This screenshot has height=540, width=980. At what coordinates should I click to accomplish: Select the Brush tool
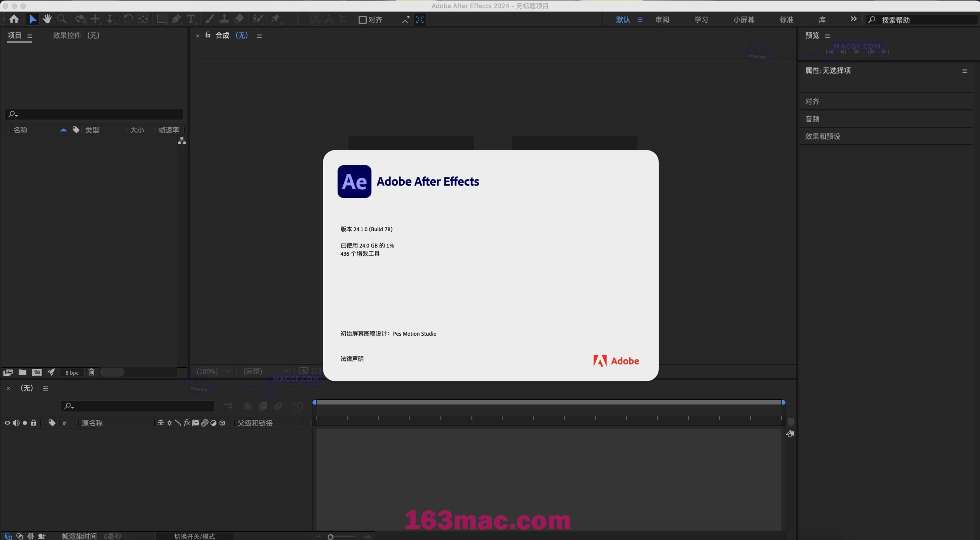[x=210, y=19]
